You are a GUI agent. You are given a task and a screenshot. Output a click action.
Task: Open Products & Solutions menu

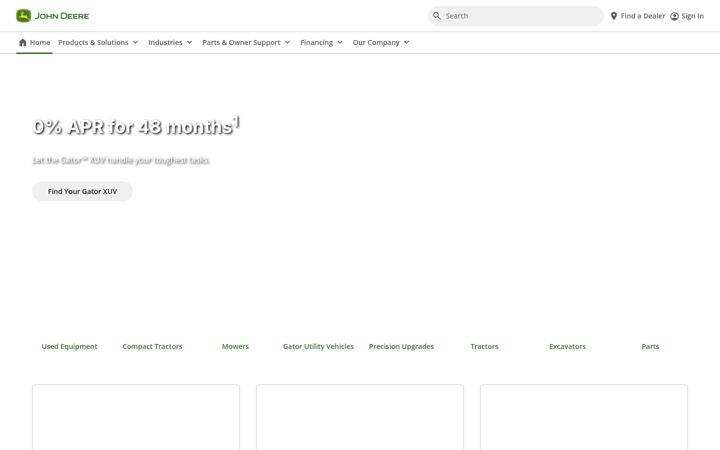pos(98,42)
